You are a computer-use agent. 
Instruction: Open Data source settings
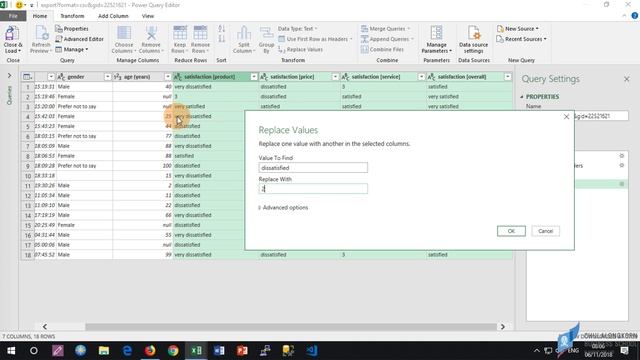473,39
